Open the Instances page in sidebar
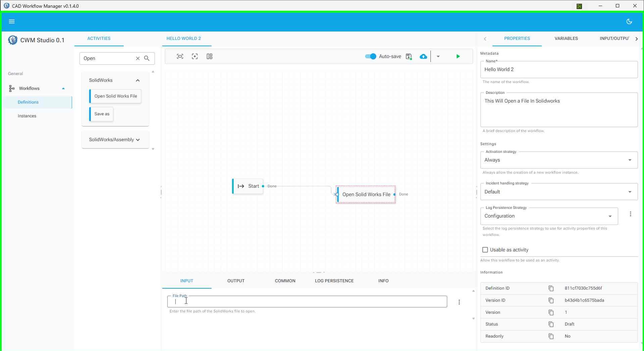Screen dimensions: 644x351 27,116
